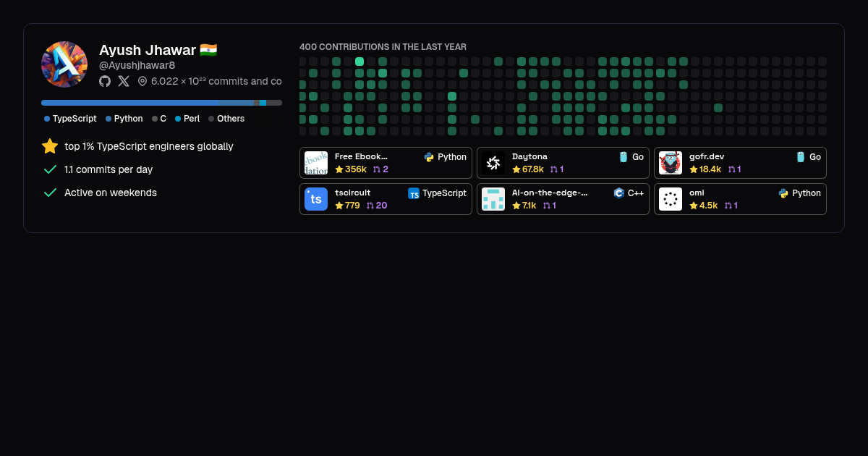
Task: Open the GitHub icon under Ayush Jhawar
Action: pos(105,81)
